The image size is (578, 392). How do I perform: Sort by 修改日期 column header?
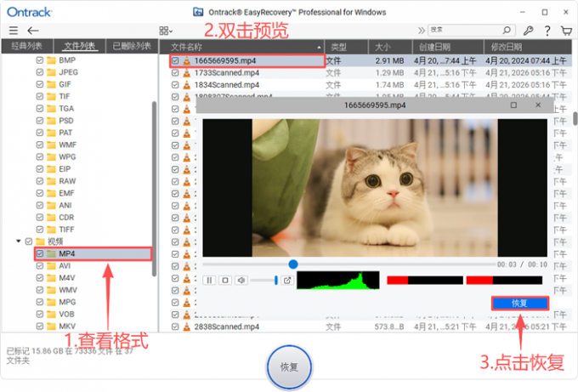coord(528,48)
